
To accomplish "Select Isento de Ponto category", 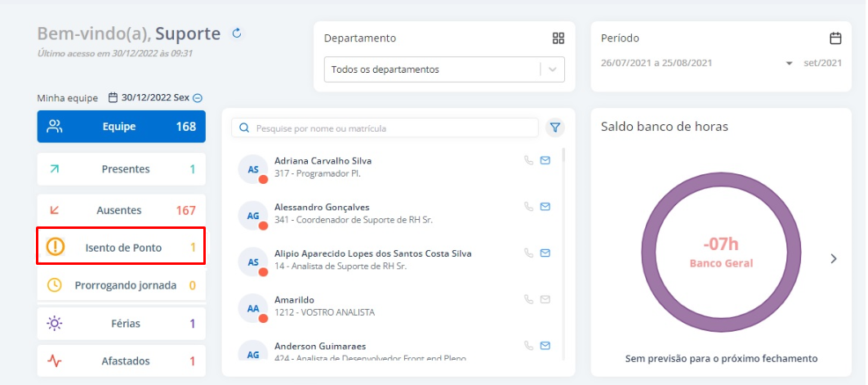I will (121, 247).
